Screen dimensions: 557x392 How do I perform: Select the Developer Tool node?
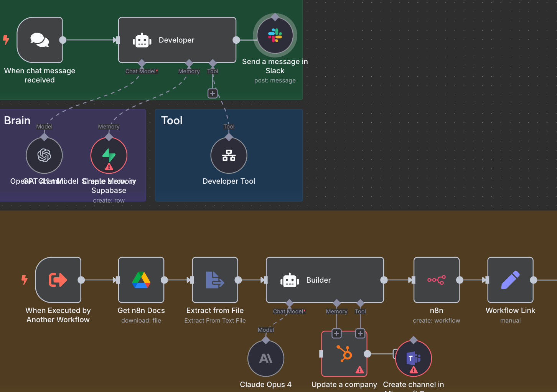click(x=229, y=155)
